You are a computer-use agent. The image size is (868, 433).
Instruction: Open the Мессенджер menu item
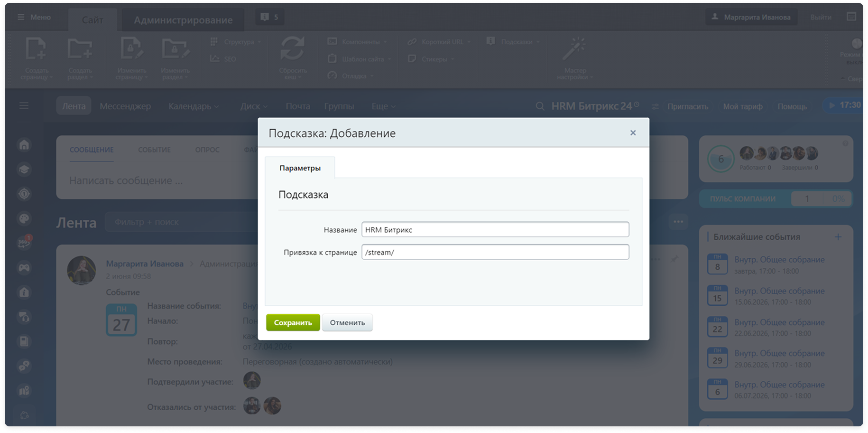(x=125, y=106)
